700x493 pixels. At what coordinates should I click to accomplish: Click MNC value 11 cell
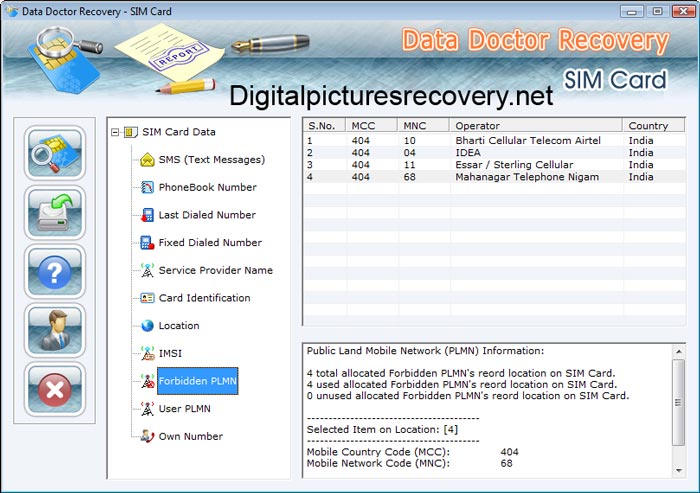click(409, 165)
